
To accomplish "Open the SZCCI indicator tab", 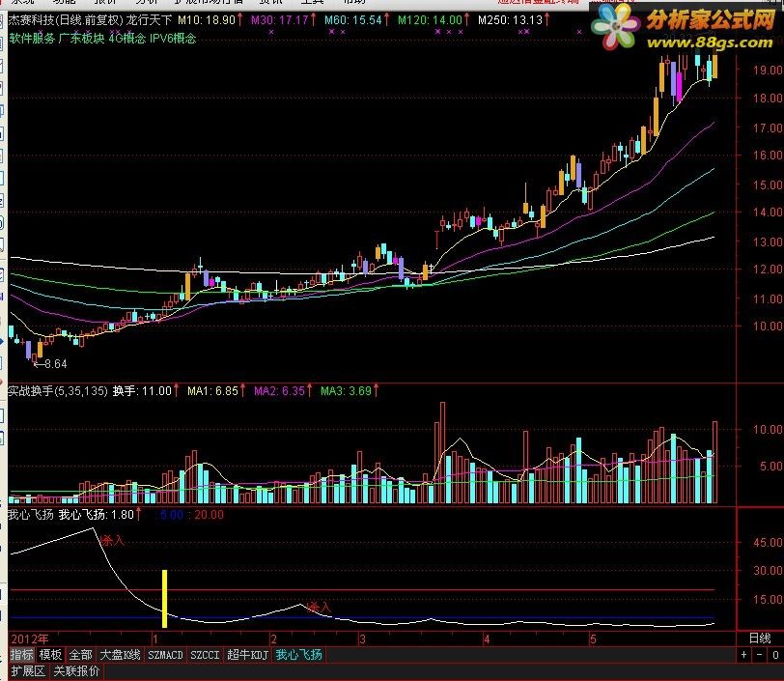I will pos(205,655).
